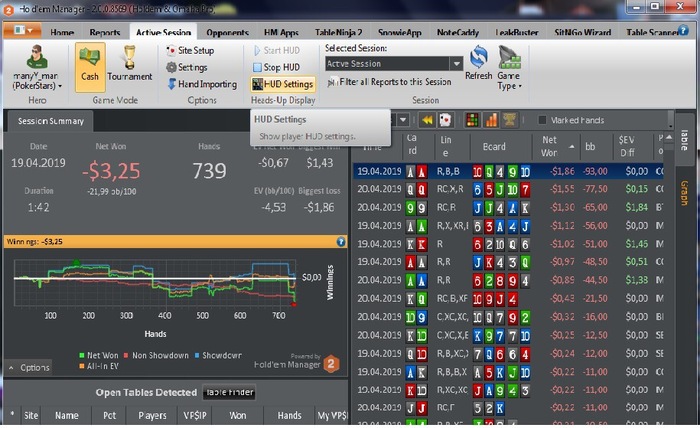Open Site Setup options
700x428 pixels.
point(190,50)
